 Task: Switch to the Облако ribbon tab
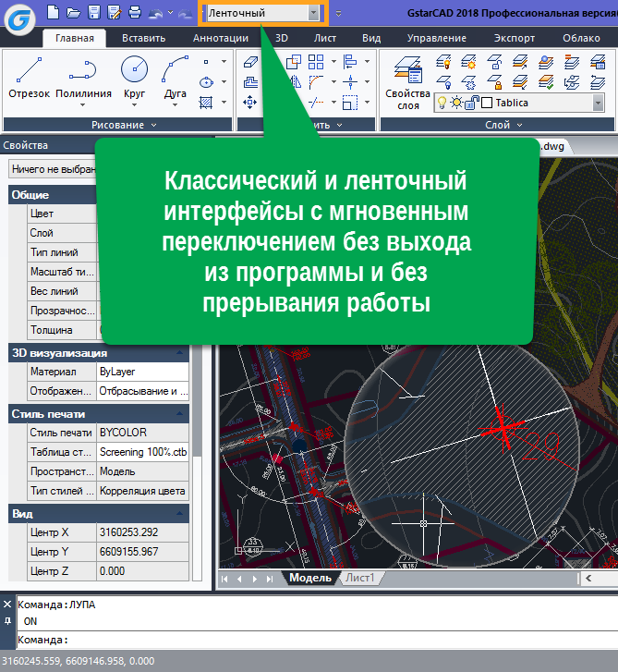point(581,38)
